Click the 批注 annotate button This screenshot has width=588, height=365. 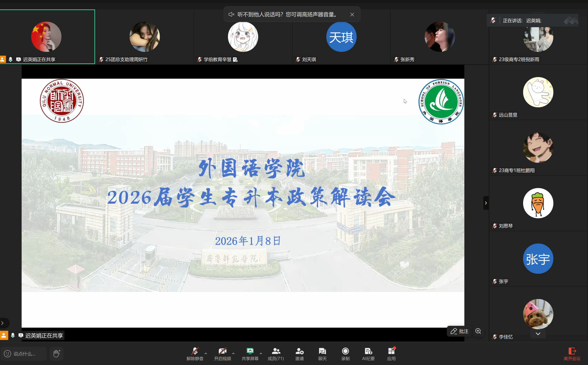459,331
